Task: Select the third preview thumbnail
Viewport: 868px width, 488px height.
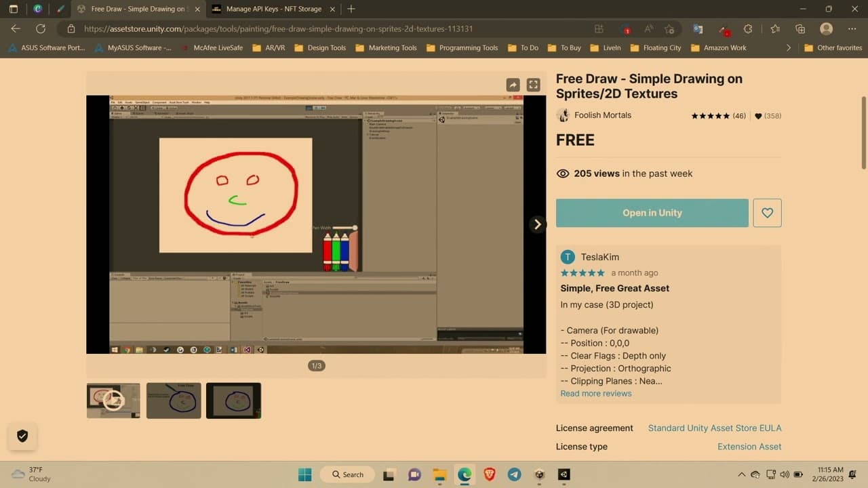Action: 233,401
